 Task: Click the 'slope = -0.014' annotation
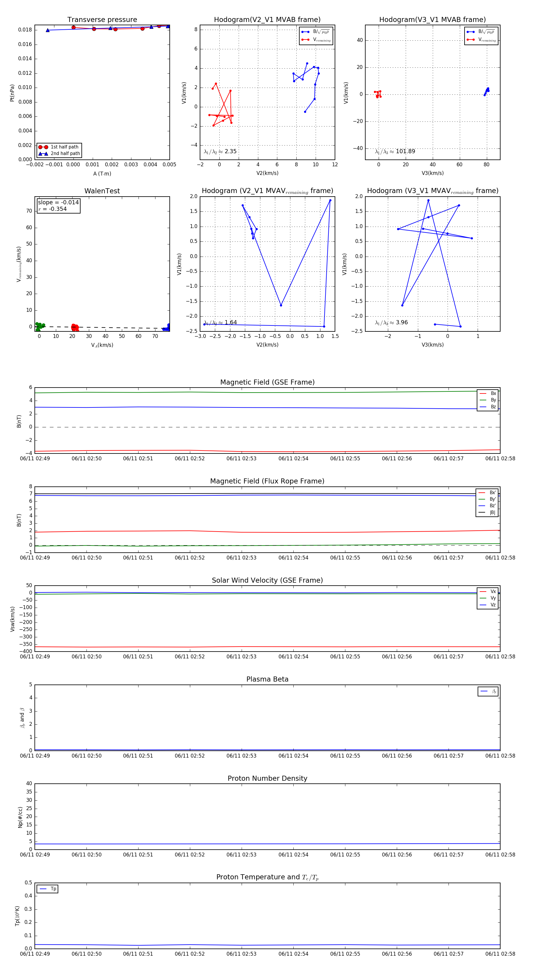click(x=58, y=203)
